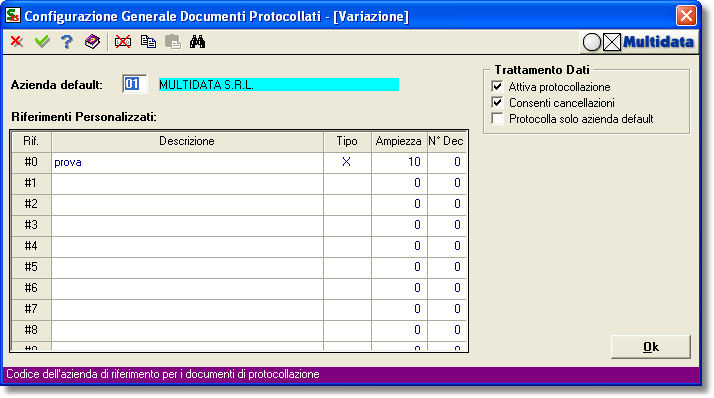Viewport: 714px width, 398px height.
Task: Open search with the binoculars icon
Action: pos(198,42)
